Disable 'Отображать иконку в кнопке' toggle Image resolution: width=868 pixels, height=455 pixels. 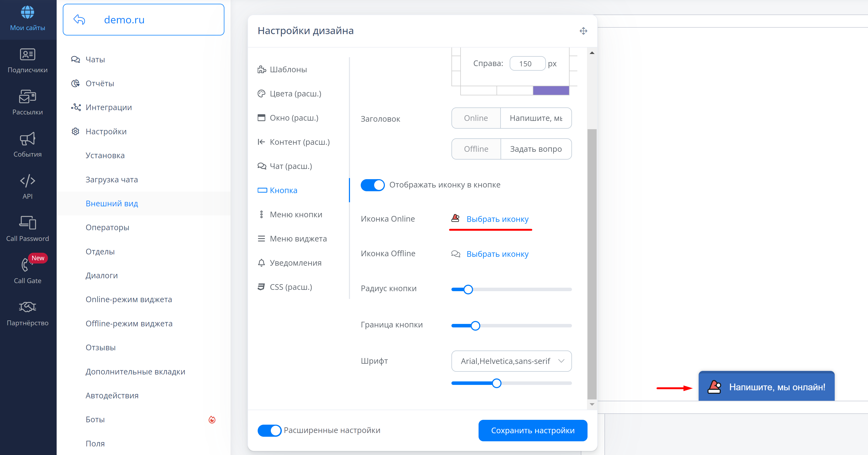coord(372,185)
